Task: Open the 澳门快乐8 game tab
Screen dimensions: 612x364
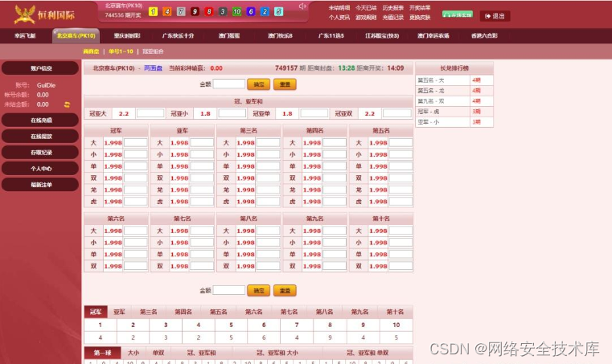Action: pos(280,36)
